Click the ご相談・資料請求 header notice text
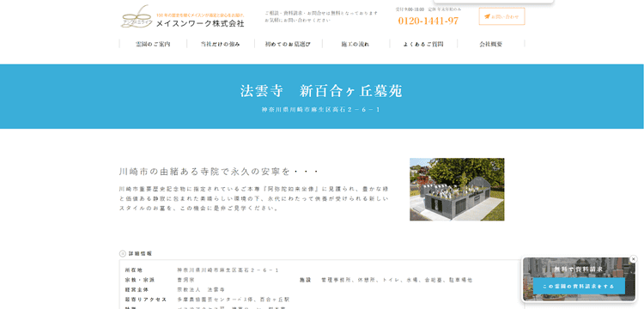 [x=321, y=16]
